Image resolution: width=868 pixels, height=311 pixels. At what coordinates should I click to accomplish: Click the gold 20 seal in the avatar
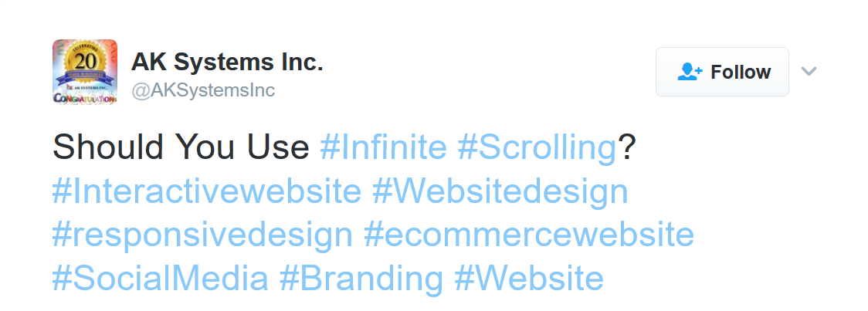tap(83, 62)
